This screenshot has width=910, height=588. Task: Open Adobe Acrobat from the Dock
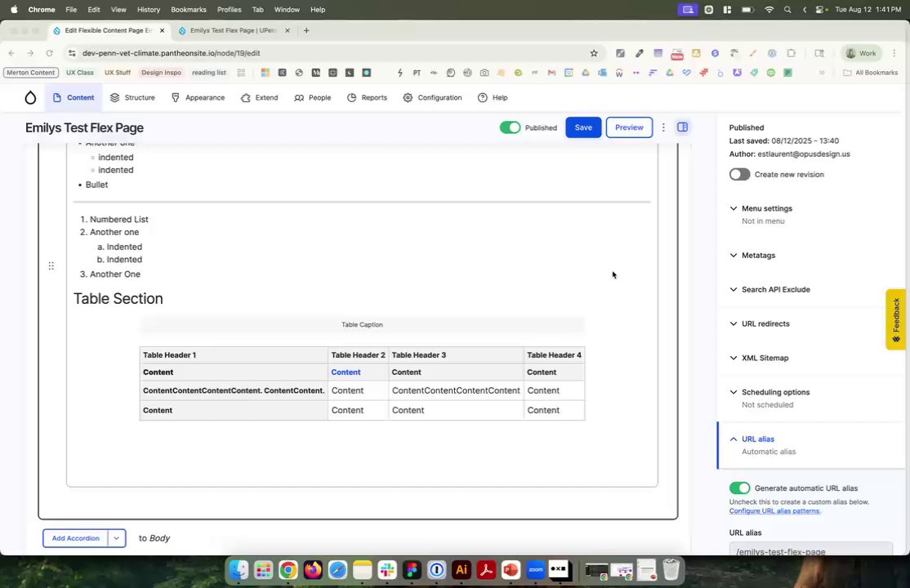(486, 570)
